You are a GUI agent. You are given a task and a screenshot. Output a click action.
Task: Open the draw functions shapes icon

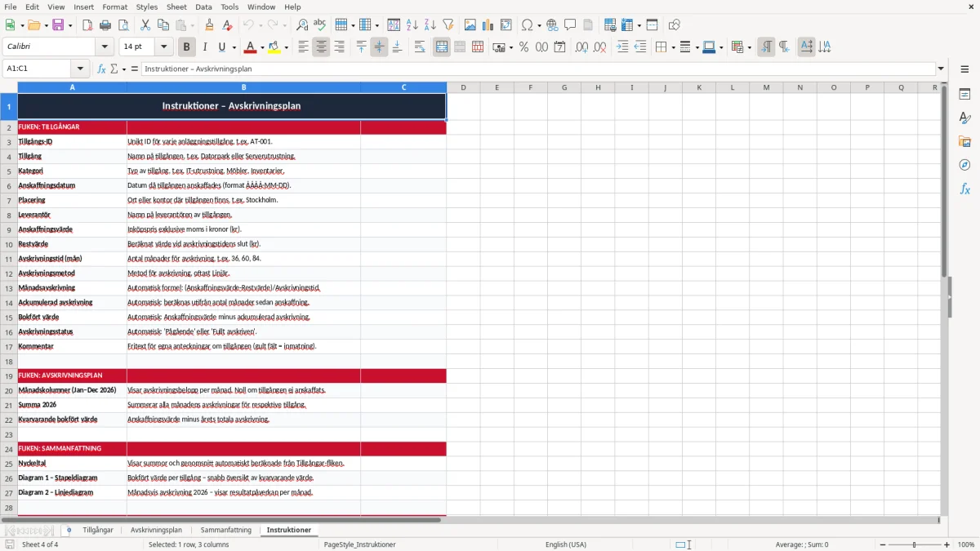pos(675,25)
